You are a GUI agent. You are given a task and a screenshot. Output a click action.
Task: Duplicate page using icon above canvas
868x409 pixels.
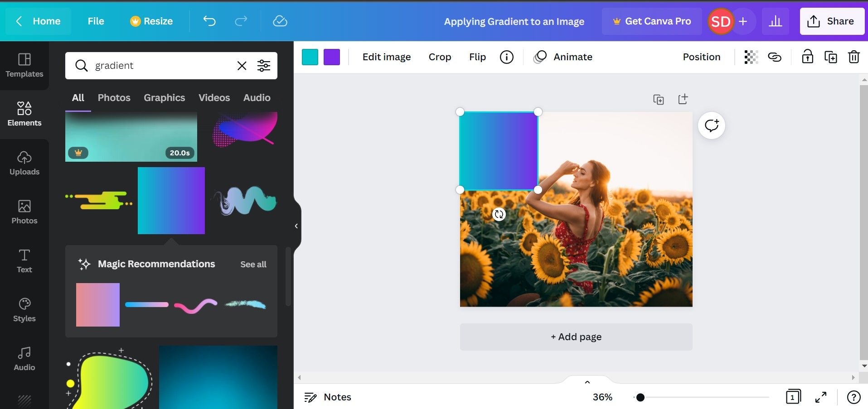coord(659,99)
